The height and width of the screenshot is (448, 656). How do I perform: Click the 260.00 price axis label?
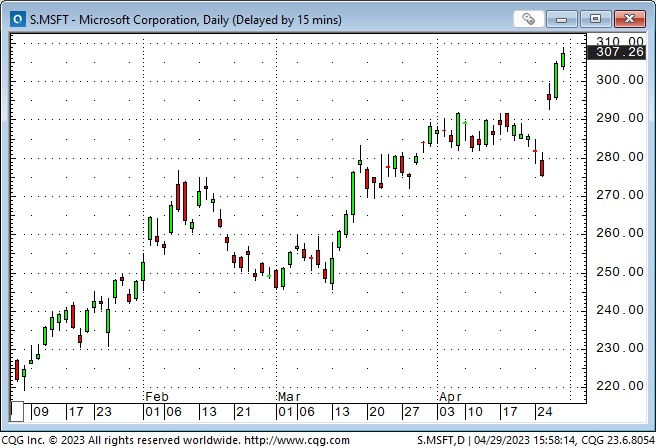click(620, 233)
